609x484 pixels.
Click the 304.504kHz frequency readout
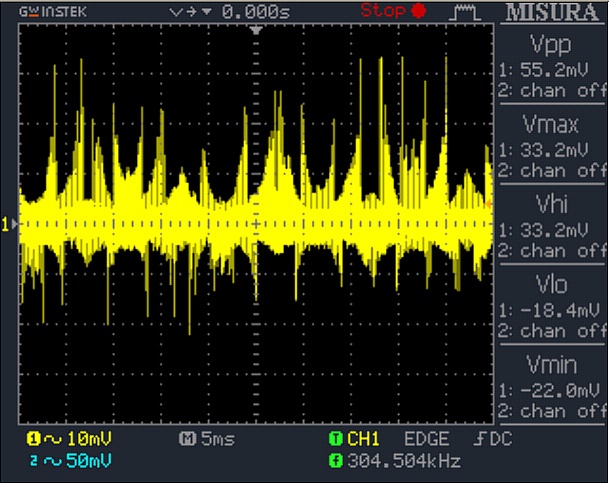coord(404,461)
